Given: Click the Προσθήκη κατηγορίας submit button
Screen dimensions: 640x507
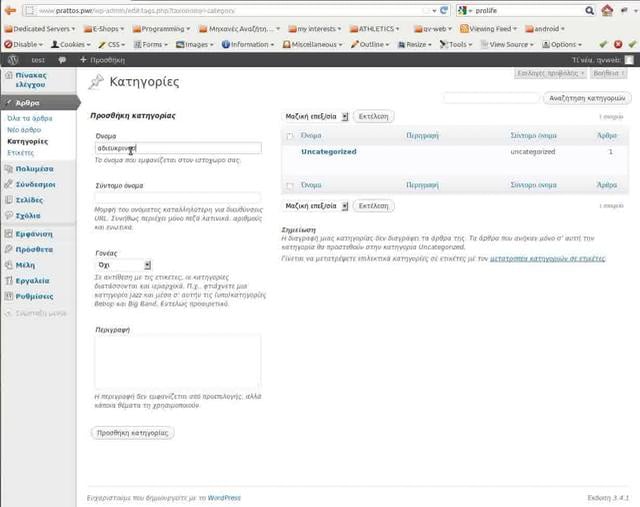Looking at the screenshot, I should point(132,433).
